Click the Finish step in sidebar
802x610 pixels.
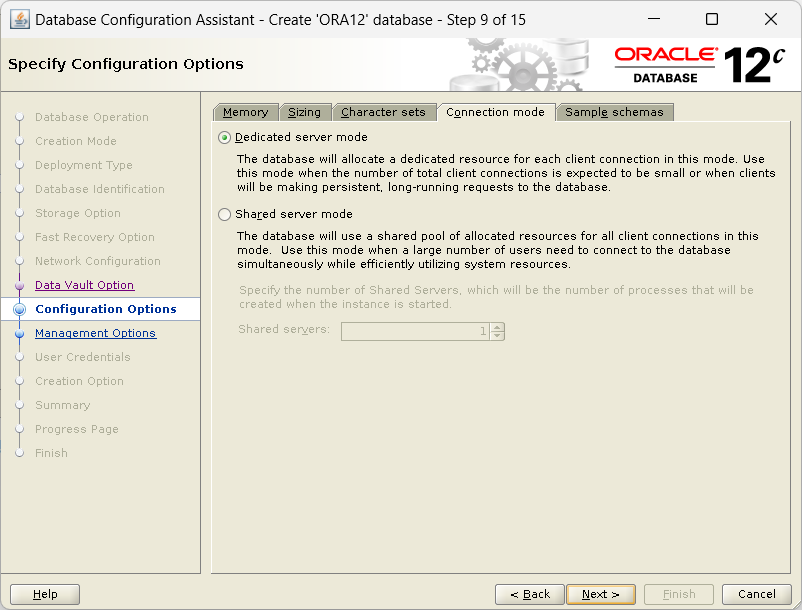[51, 454]
